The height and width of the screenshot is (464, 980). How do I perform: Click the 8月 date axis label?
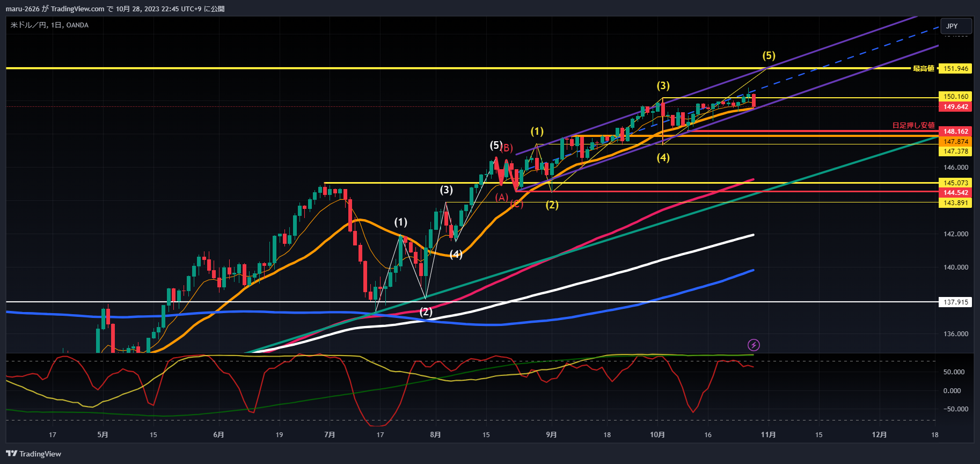coord(435,434)
